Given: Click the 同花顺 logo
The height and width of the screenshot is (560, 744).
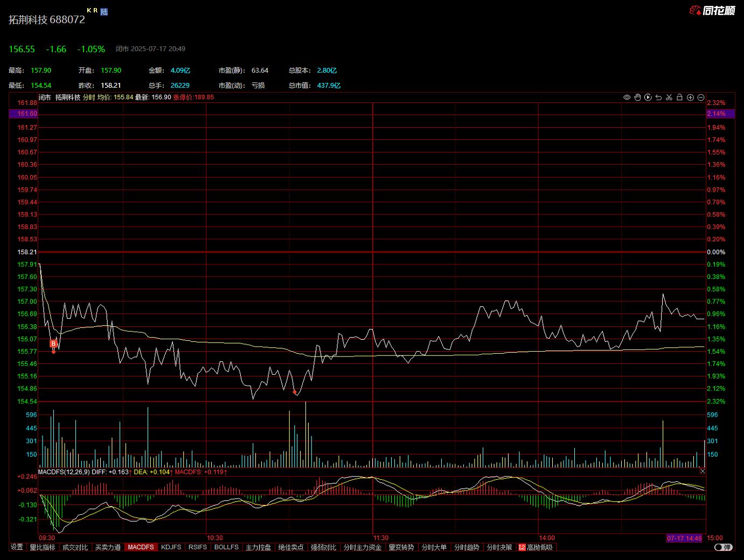Looking at the screenshot, I should point(712,10).
